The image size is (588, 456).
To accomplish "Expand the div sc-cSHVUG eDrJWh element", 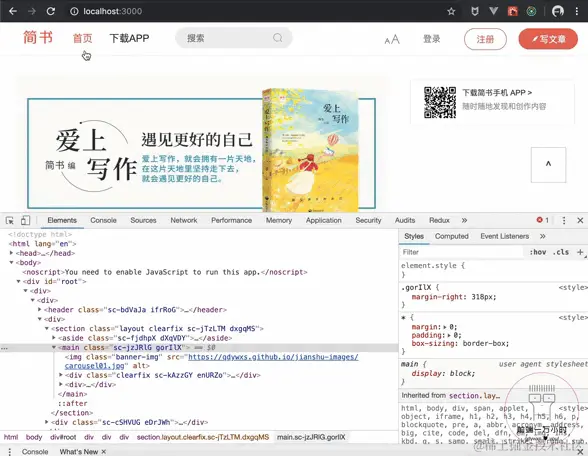I will click(x=47, y=422).
